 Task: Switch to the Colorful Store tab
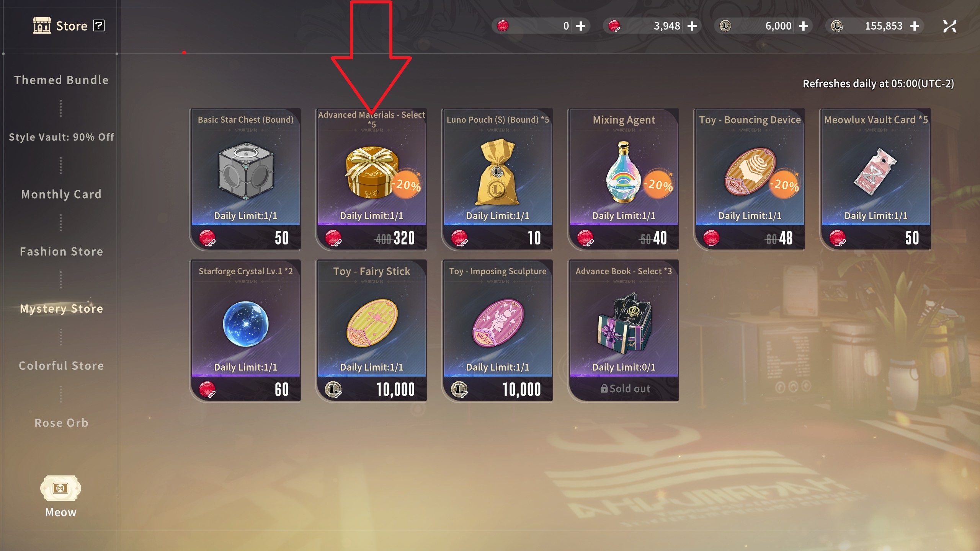coord(61,366)
